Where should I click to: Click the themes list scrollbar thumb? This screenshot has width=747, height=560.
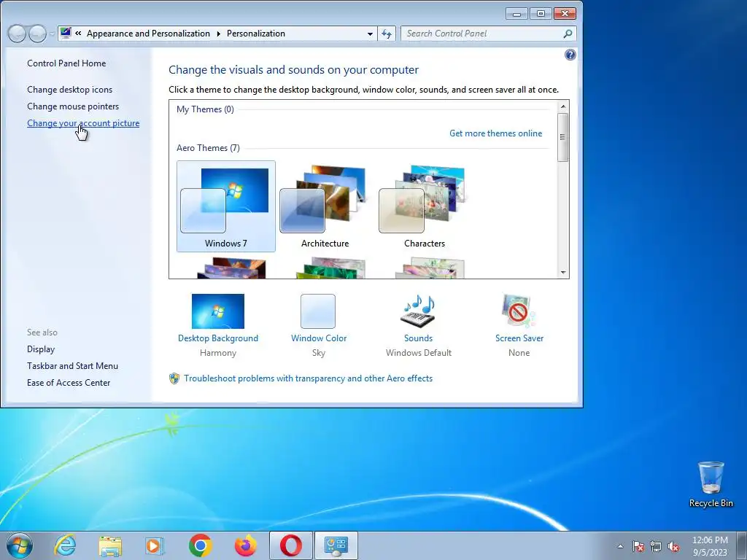point(562,137)
